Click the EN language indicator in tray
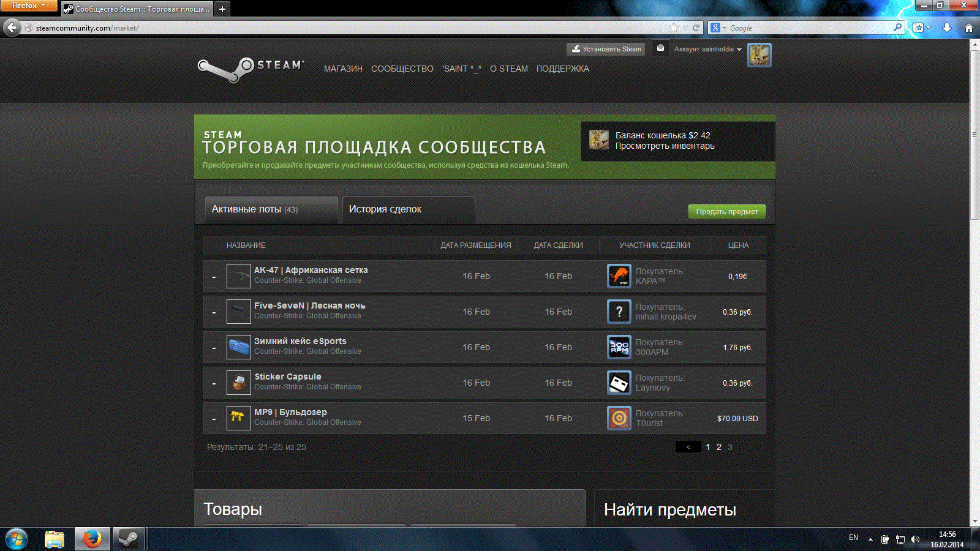The image size is (980, 551). click(x=853, y=538)
